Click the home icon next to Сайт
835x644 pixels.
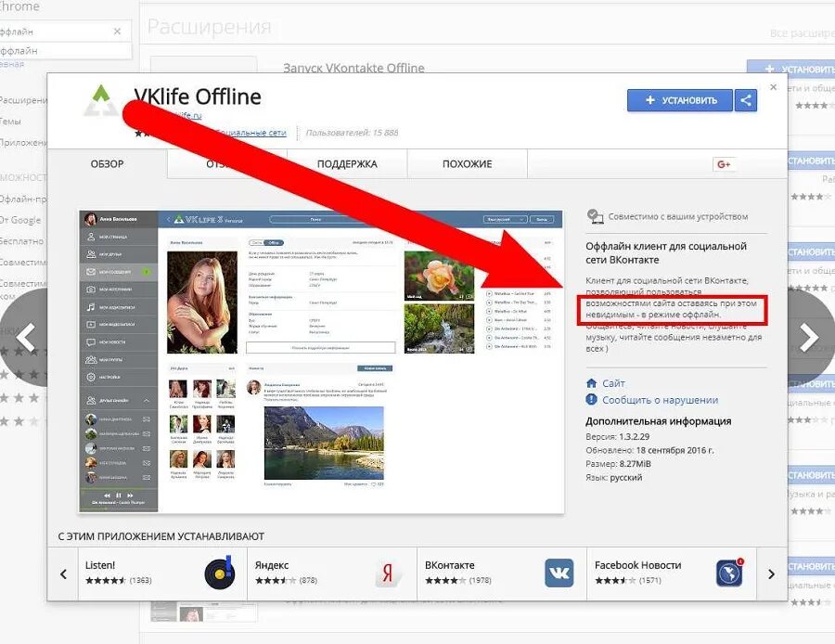(591, 383)
